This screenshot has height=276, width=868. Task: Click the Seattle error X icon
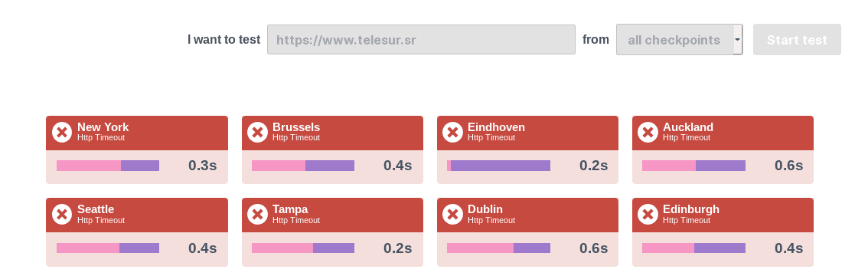point(62,215)
